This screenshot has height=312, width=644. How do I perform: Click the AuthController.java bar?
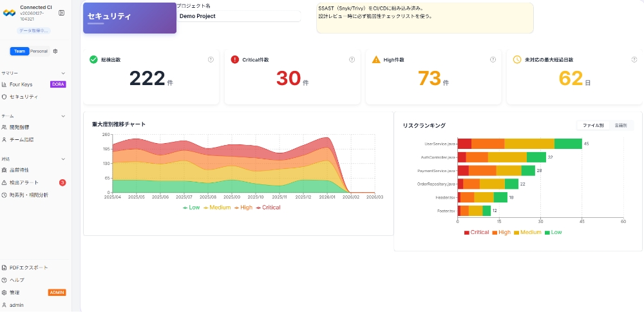[502, 157]
